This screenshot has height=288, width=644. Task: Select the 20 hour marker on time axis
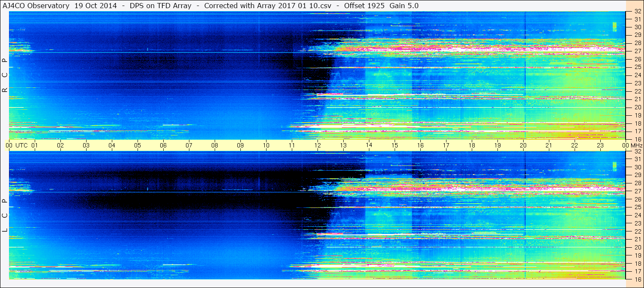(523, 145)
